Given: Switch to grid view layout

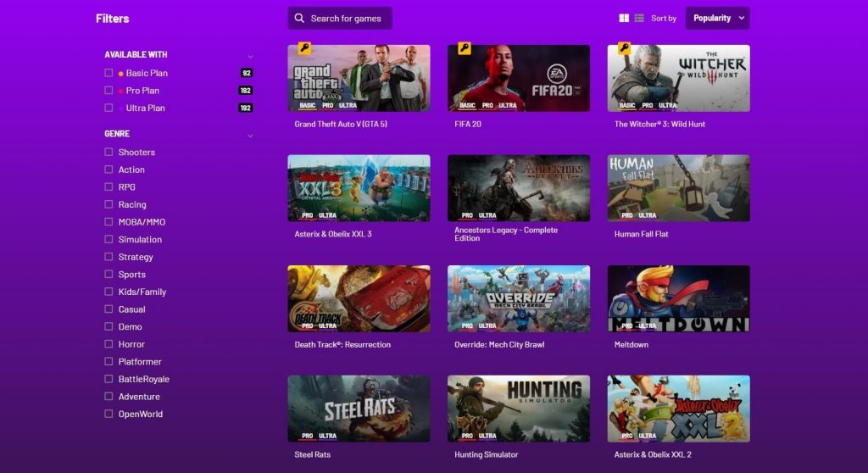Looking at the screenshot, I should point(624,19).
